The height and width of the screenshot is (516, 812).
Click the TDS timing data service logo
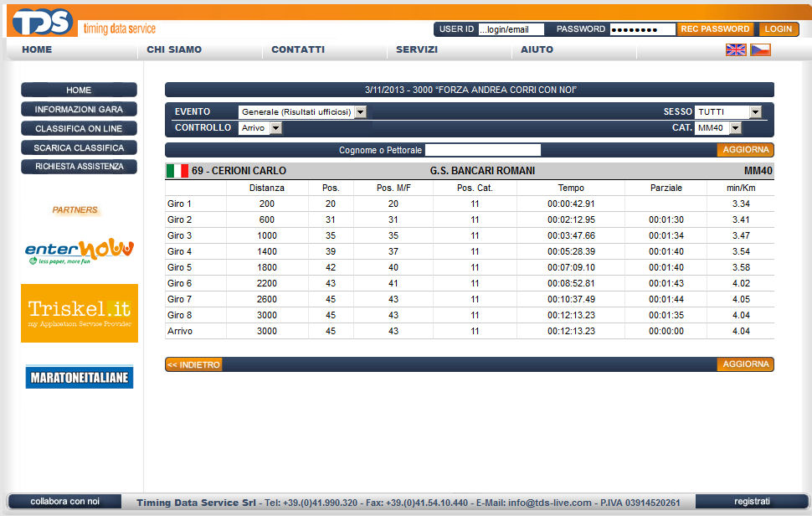point(81,23)
